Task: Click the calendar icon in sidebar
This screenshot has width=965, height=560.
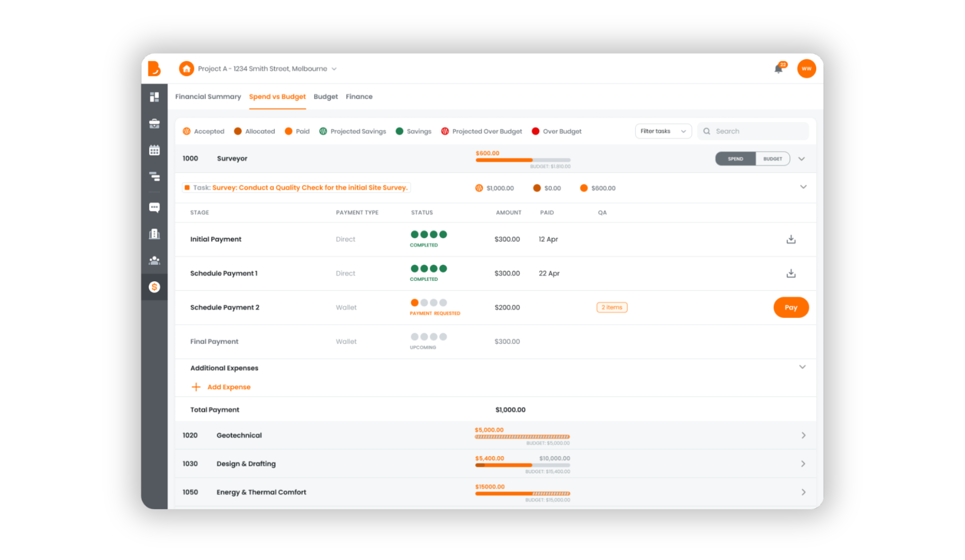Action: coord(155,149)
